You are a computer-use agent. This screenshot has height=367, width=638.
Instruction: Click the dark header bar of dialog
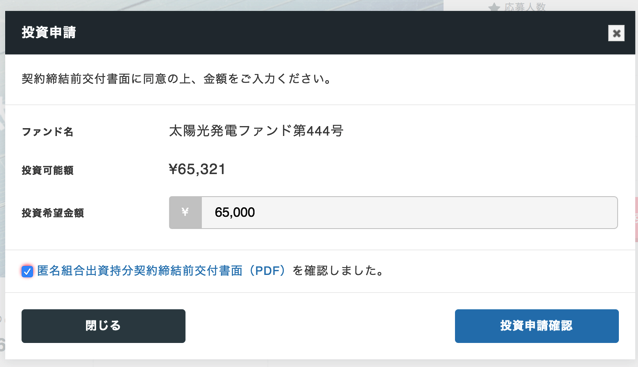[320, 33]
